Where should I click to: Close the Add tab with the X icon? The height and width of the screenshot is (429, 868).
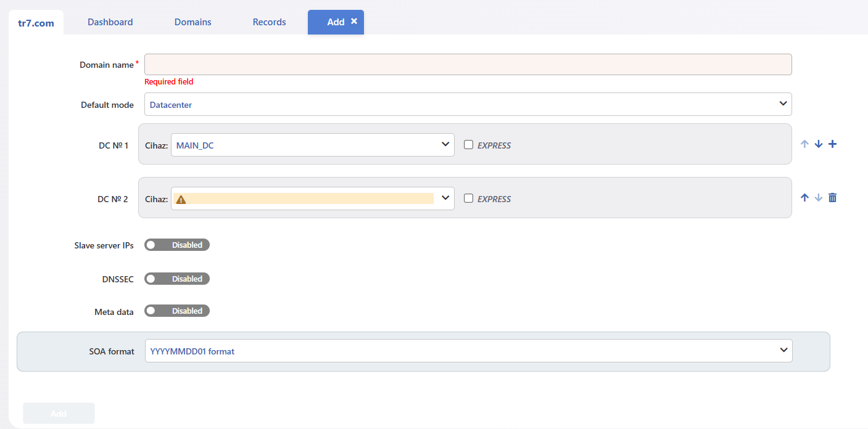click(354, 22)
